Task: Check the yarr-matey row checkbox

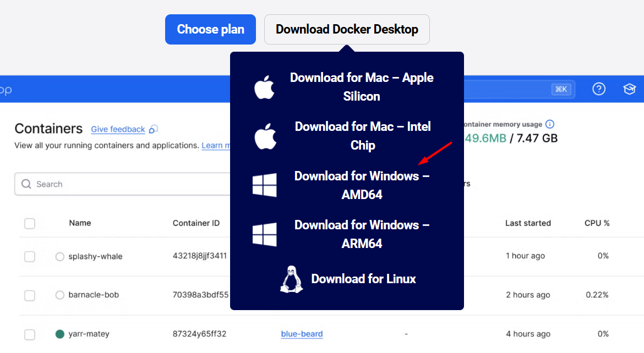Action: (30, 334)
